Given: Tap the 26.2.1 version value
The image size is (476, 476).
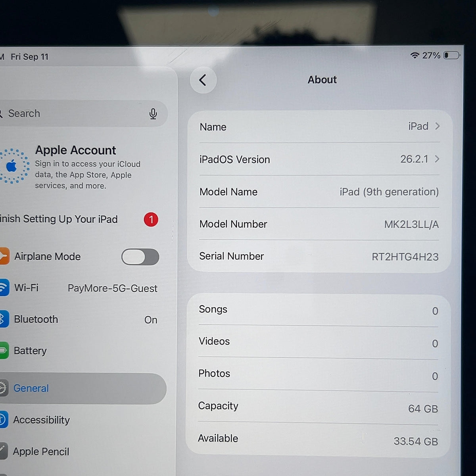Looking at the screenshot, I should [414, 159].
